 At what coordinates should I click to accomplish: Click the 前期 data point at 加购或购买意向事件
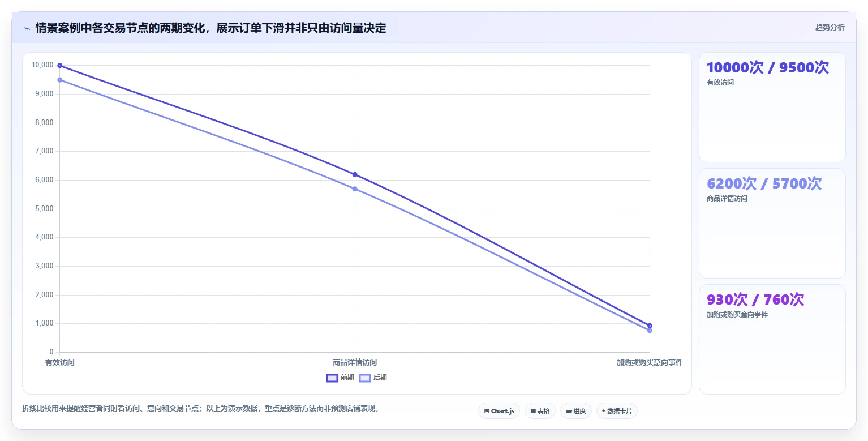click(650, 326)
